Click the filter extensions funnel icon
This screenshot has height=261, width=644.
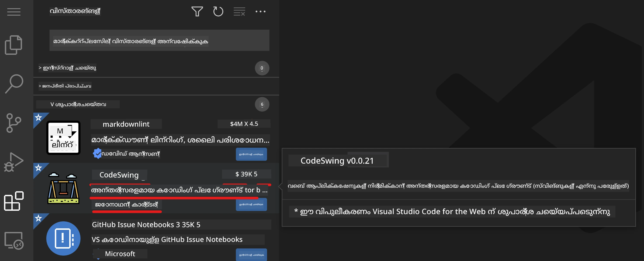click(x=197, y=11)
